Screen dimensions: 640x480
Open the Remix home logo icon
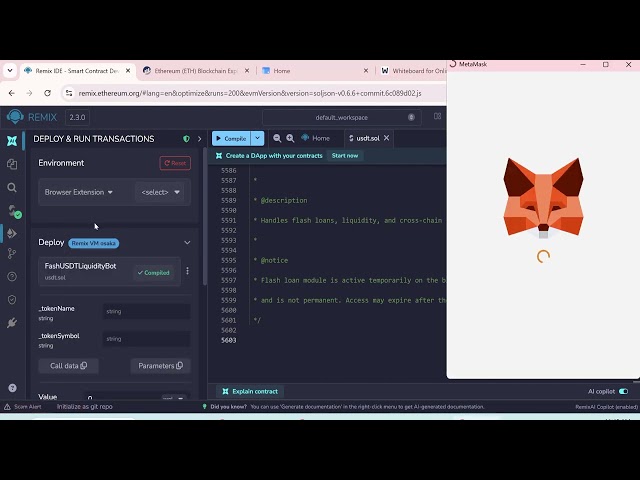15,117
